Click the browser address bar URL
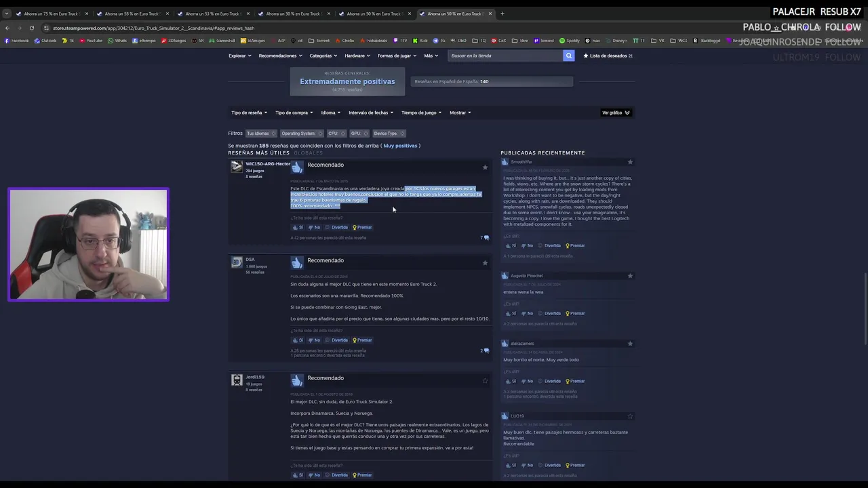The width and height of the screenshot is (868, 488). [x=153, y=28]
